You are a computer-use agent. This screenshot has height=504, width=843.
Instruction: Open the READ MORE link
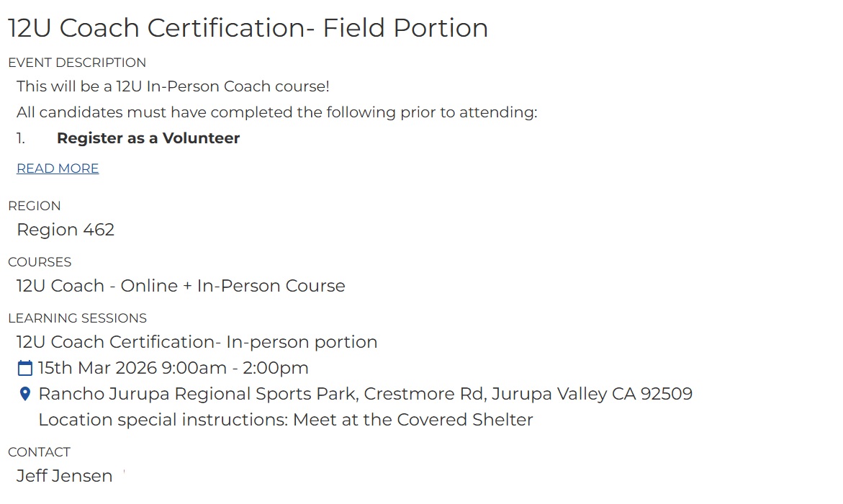tap(58, 168)
